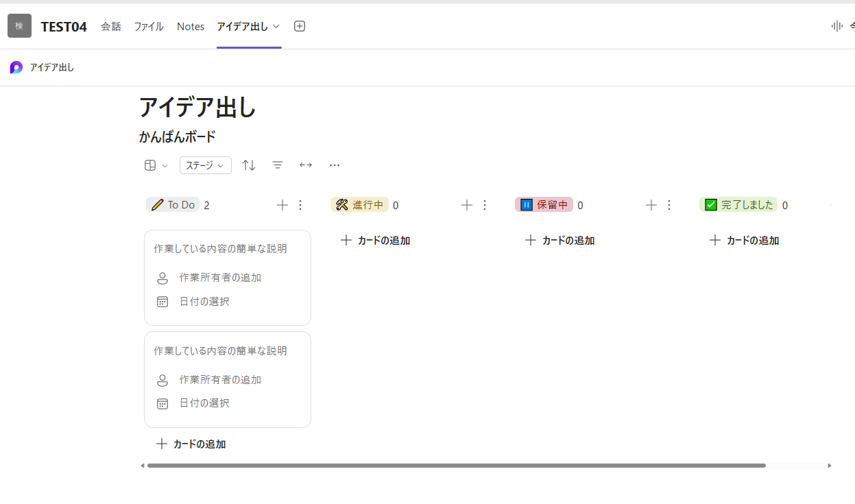Click person icon on second To Do card

click(162, 380)
